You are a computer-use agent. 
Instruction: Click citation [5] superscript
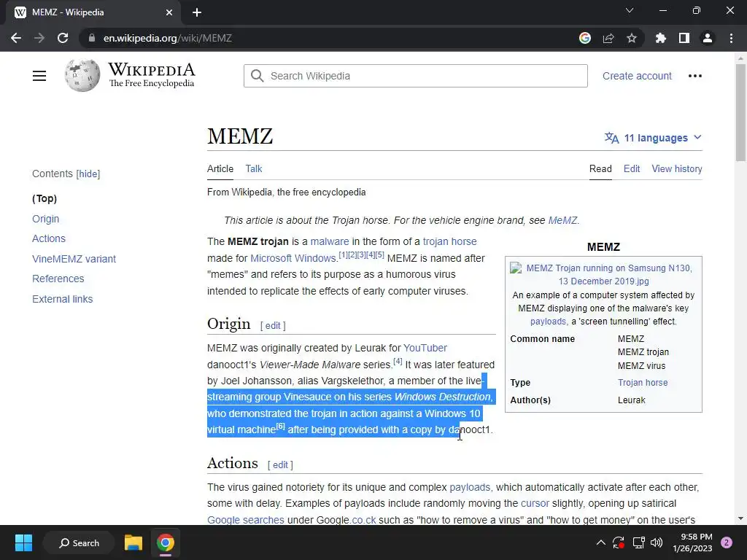(x=379, y=254)
